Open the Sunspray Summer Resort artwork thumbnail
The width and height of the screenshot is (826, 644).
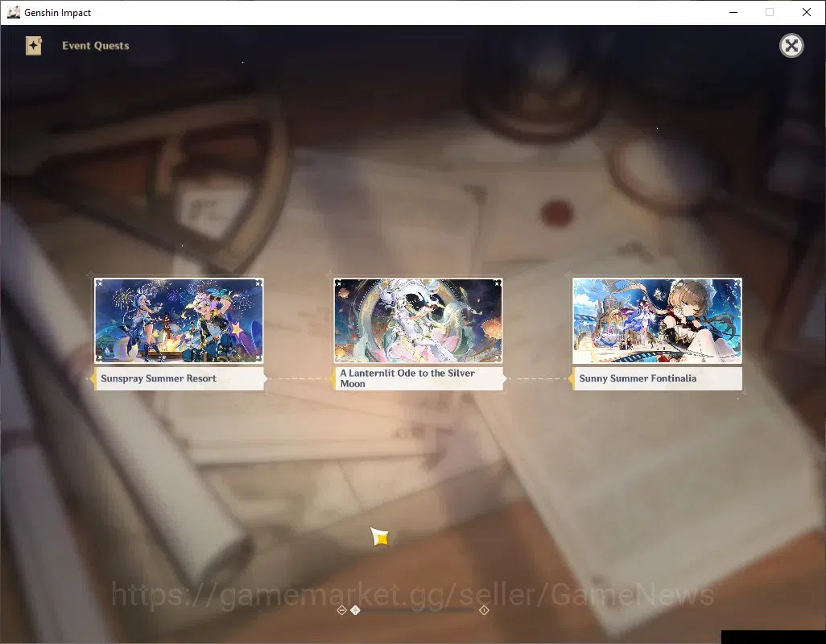[x=179, y=320]
